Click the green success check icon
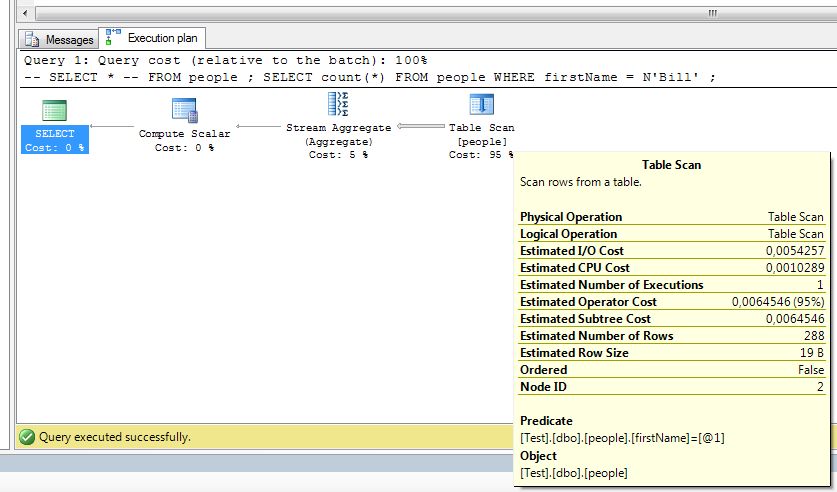Image resolution: width=837 pixels, height=492 pixels. click(27, 437)
